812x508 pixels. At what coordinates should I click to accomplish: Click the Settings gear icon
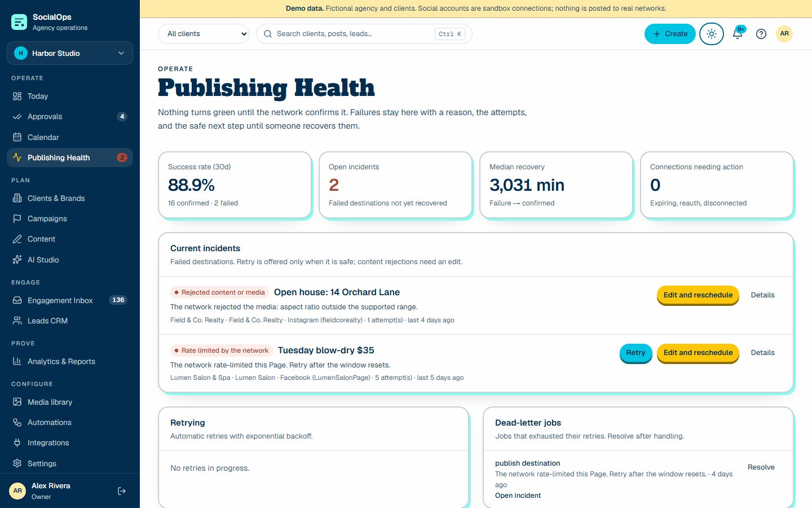click(17, 463)
